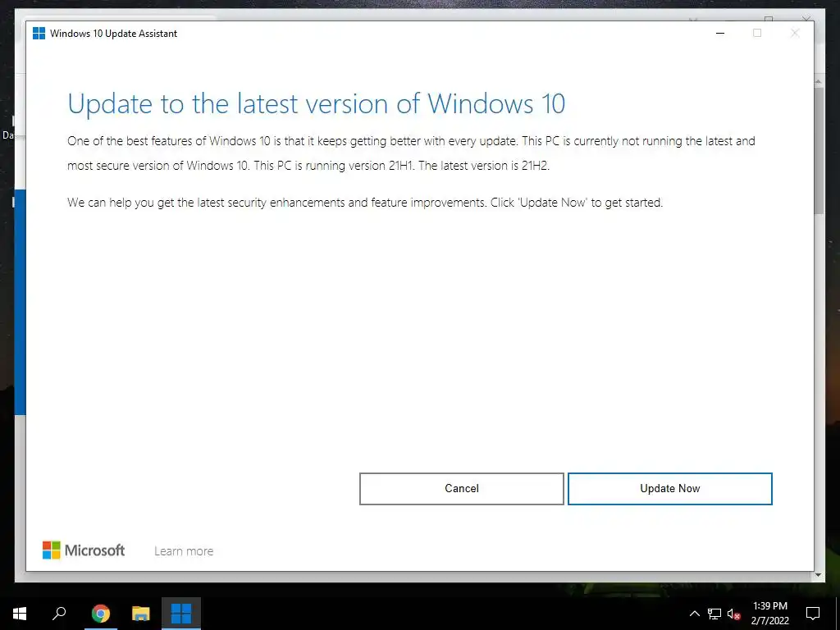Click the muted volume tray icon
Viewport: 840px width, 630px height.
click(x=733, y=614)
